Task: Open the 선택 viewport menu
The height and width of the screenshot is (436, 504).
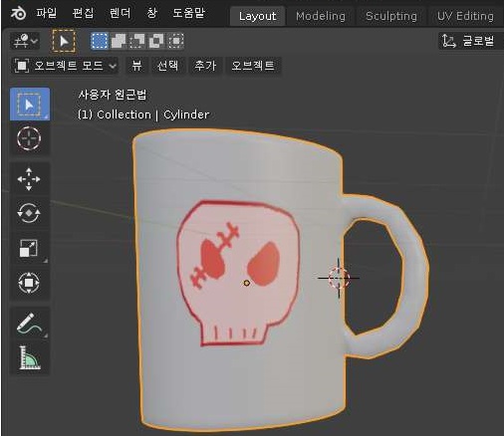Action: (167, 66)
